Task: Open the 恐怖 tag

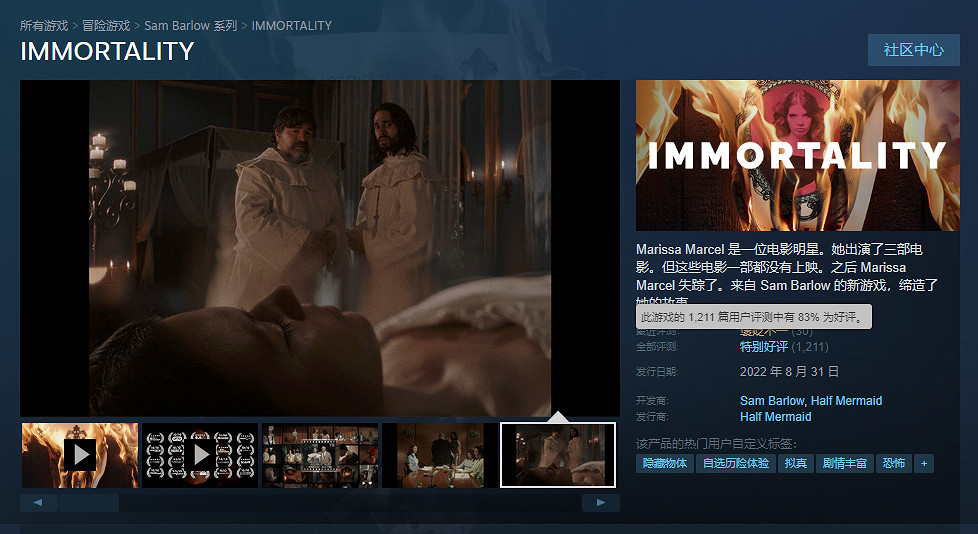Action: coord(893,463)
